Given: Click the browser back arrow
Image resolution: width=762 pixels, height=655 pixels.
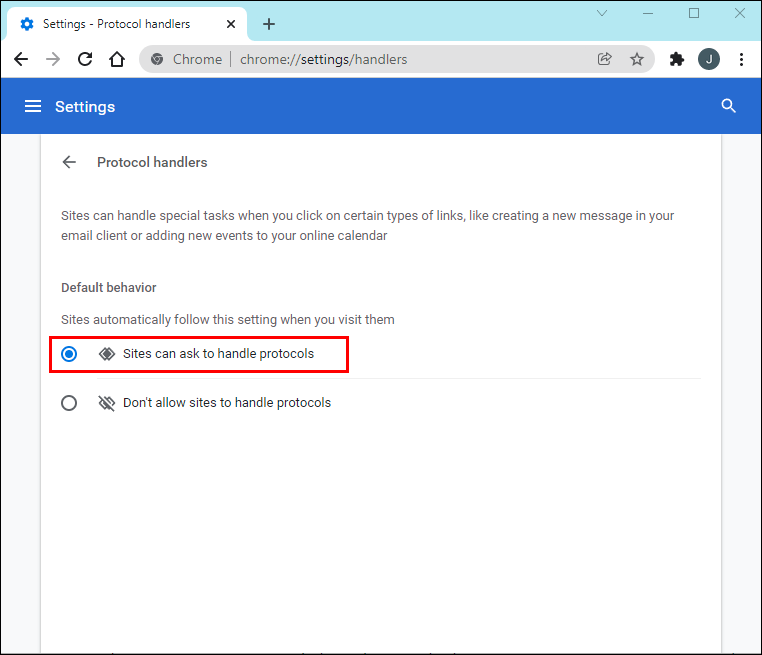Looking at the screenshot, I should click(21, 59).
